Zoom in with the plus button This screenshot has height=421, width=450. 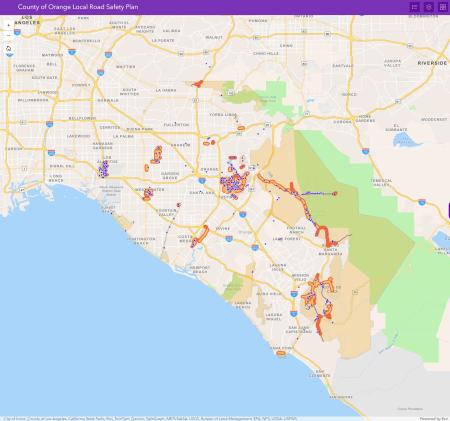point(9,25)
